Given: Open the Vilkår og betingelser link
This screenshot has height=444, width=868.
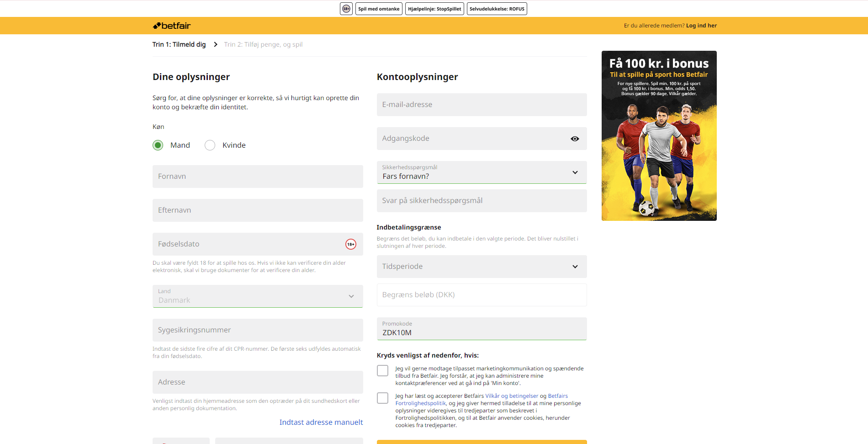Looking at the screenshot, I should 512,396.
